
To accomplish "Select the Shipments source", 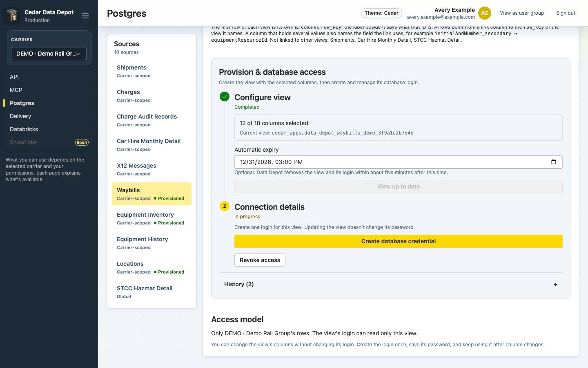I will pyautogui.click(x=152, y=71).
